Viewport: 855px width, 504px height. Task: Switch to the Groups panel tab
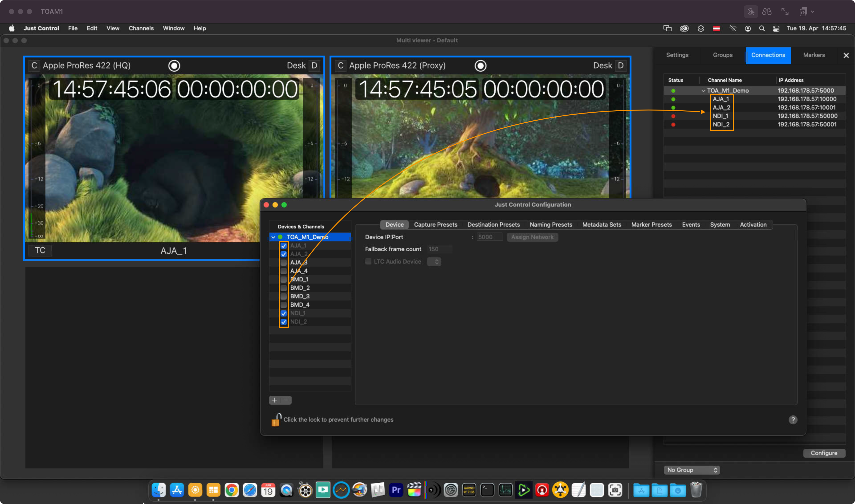[x=723, y=55]
